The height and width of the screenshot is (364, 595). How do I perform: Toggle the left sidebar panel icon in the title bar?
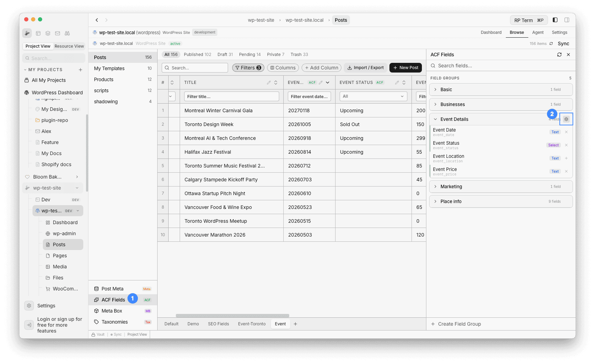(x=555, y=20)
